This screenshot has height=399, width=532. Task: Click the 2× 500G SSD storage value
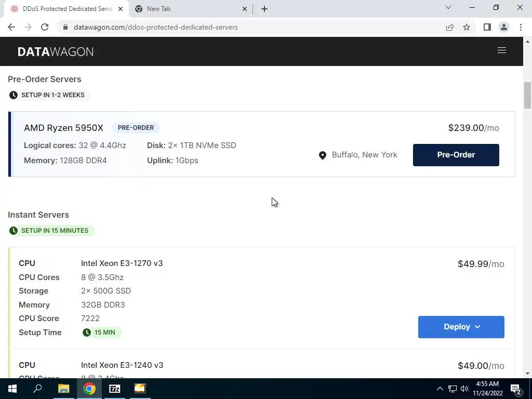point(106,291)
